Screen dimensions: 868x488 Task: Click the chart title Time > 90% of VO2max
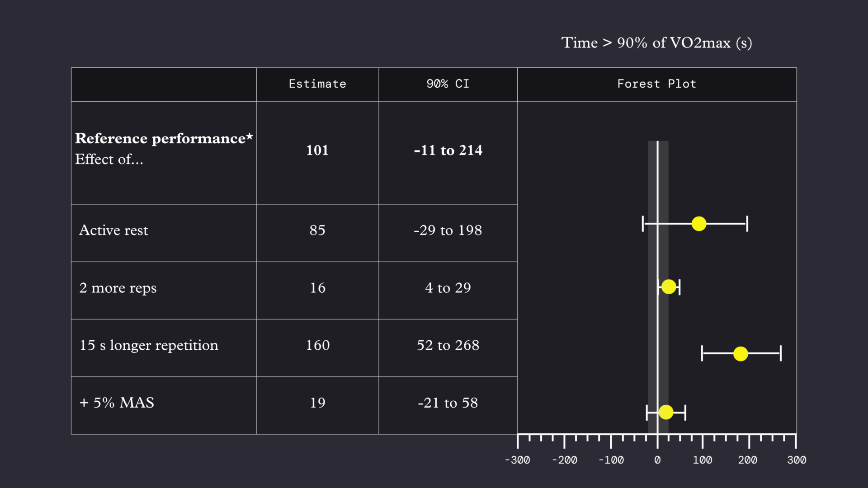coord(656,43)
